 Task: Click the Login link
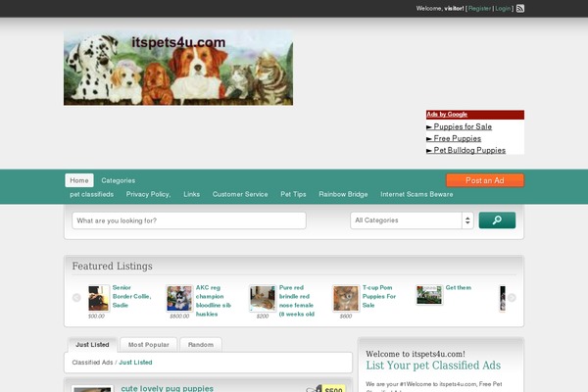[x=503, y=8]
